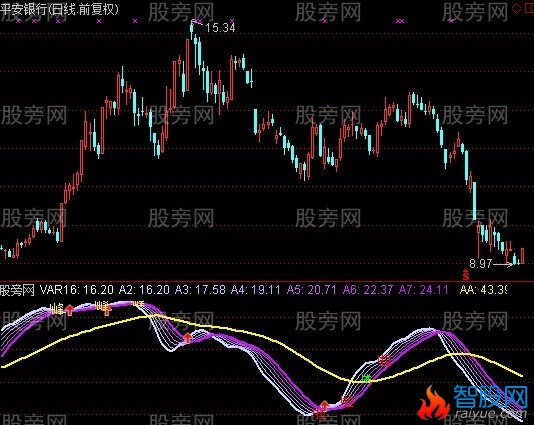Screen dimensions: 534x425
Task: Click the VAR16: 16.20 indicator value
Action: click(77, 290)
